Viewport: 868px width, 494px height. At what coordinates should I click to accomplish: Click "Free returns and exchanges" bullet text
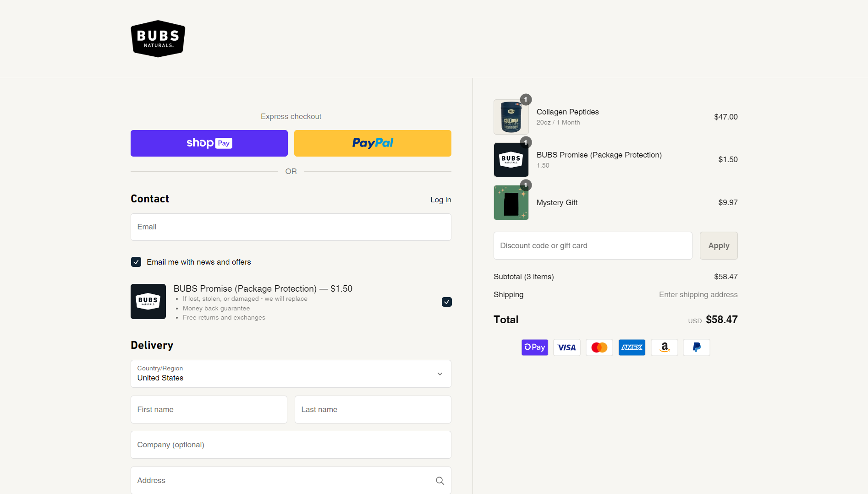point(224,317)
